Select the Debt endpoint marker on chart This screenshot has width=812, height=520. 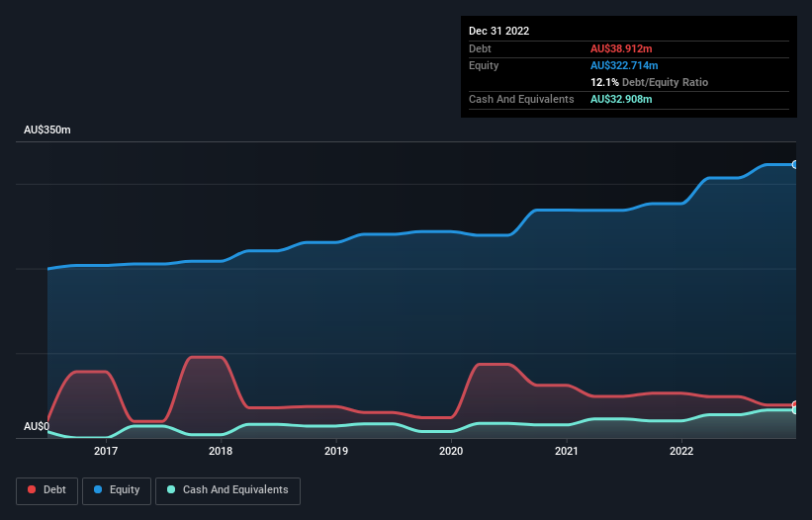click(x=795, y=404)
